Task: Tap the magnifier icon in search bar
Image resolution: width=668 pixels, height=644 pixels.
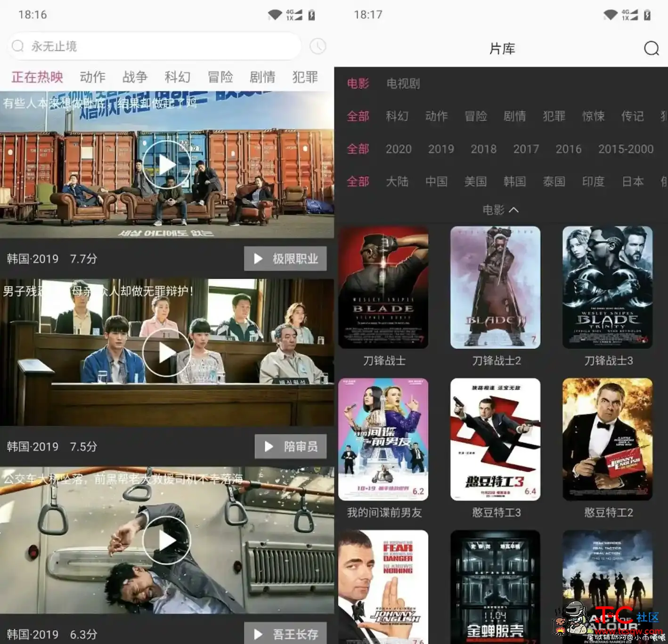Action: pos(18,46)
